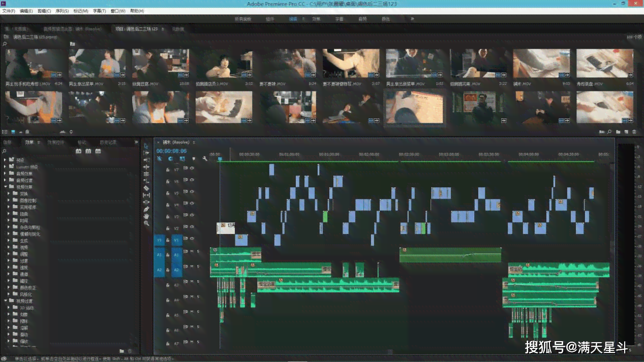Image resolution: width=644 pixels, height=362 pixels.
Task: Select the Selection tool arrow
Action: pos(146,146)
